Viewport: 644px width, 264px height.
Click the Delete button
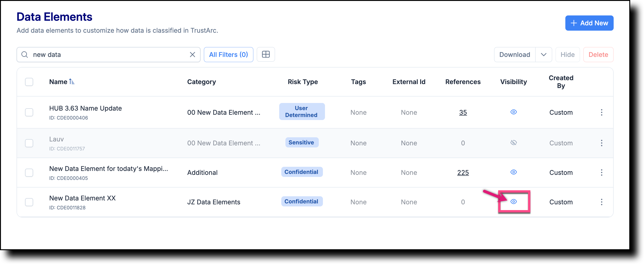point(598,55)
